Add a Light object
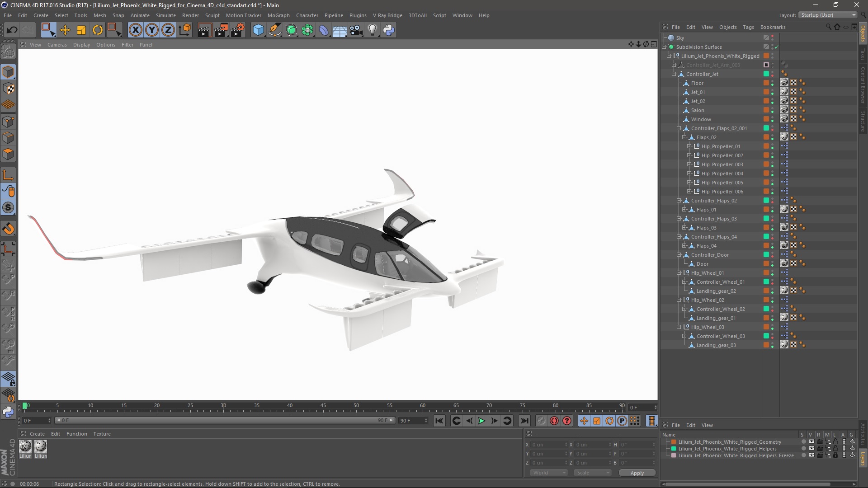This screenshot has height=488, width=868. tap(373, 30)
